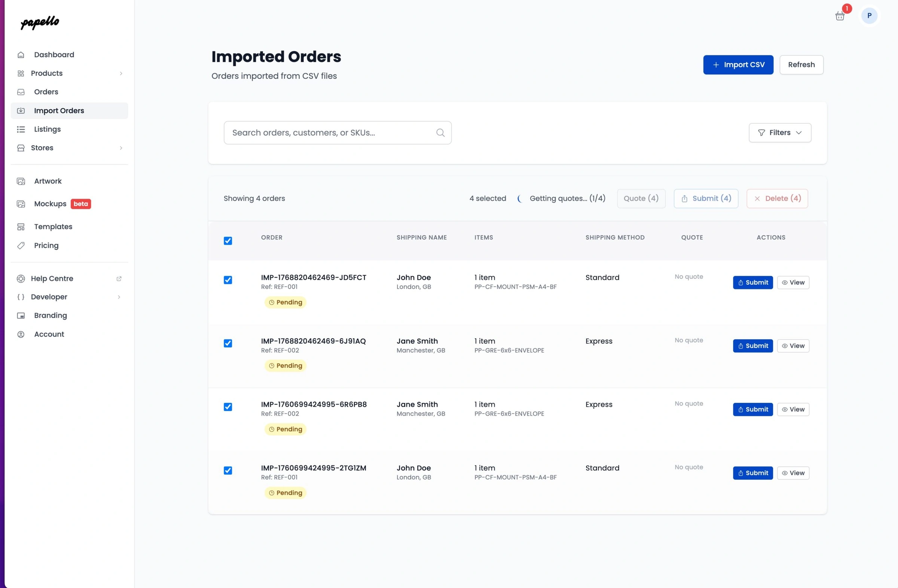
Task: Click the Branding image icon
Action: [x=21, y=315]
